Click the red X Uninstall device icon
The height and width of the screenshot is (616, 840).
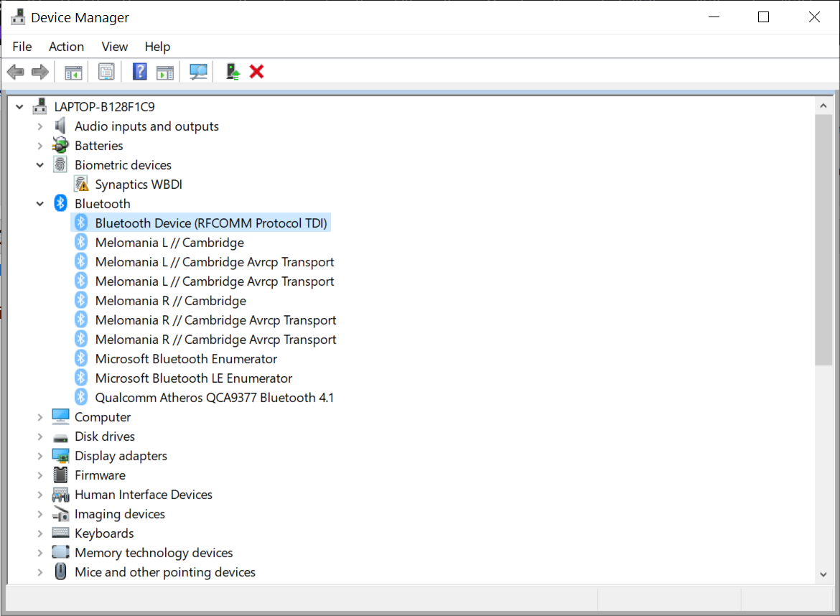pos(256,72)
